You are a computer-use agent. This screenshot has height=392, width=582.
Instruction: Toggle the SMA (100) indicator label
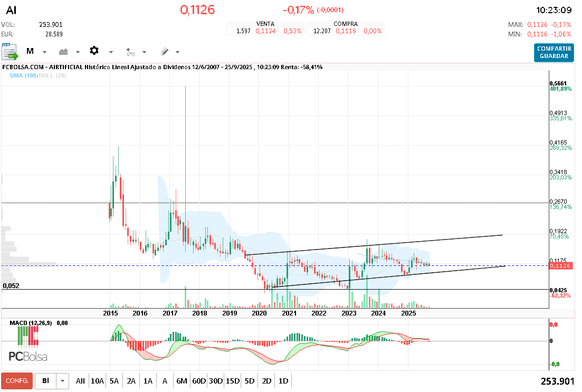pyautogui.click(x=23, y=76)
